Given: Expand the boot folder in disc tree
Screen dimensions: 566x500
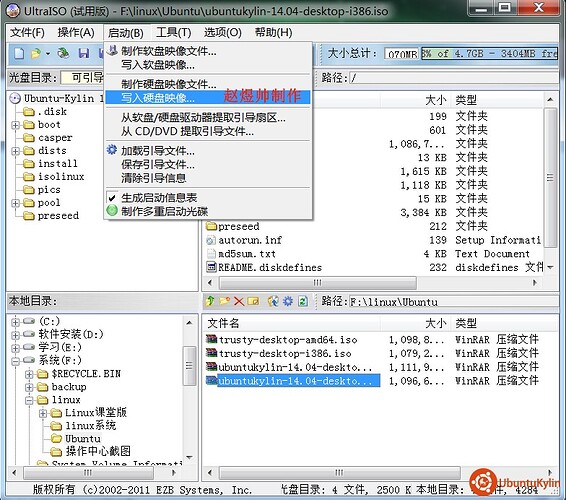Looking at the screenshot, I should tap(16, 125).
